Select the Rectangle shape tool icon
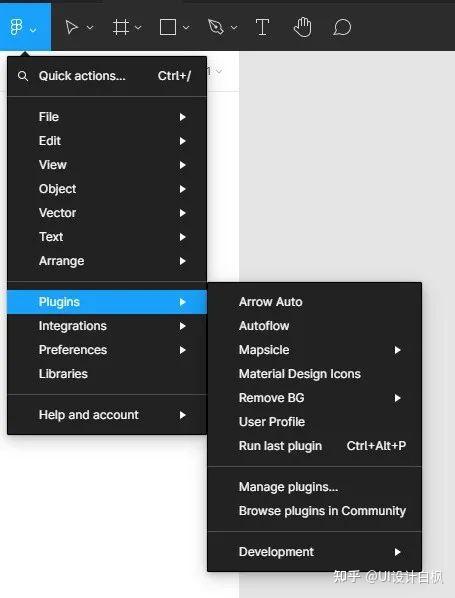 [x=168, y=27]
